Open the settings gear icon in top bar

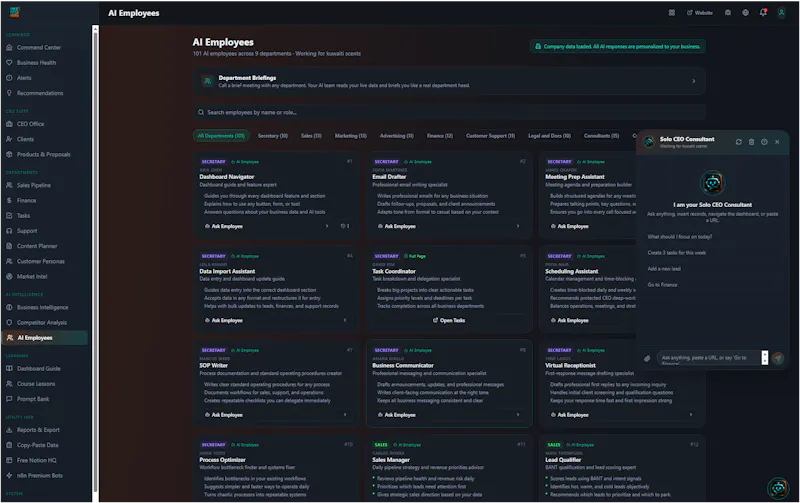click(728, 13)
